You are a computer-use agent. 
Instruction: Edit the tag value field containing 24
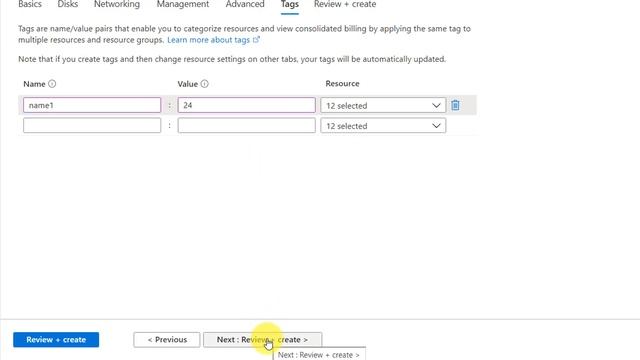[x=247, y=105]
